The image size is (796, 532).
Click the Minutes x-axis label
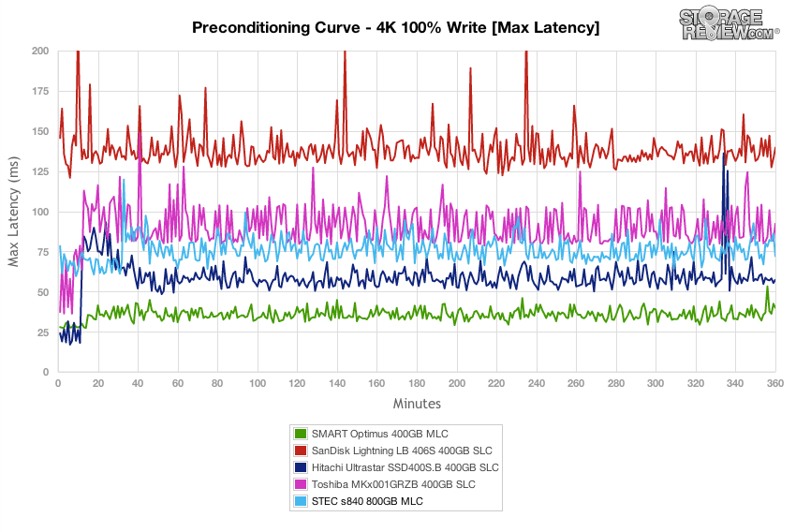[417, 404]
